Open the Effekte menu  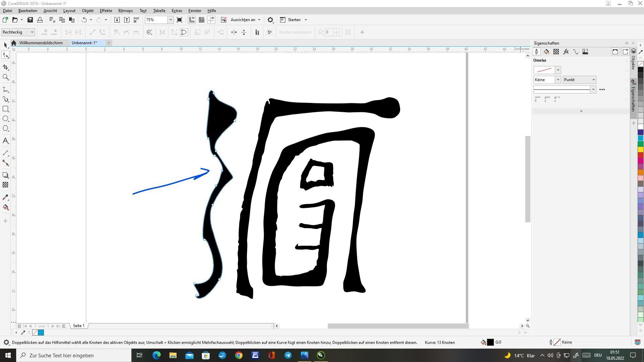click(106, 11)
